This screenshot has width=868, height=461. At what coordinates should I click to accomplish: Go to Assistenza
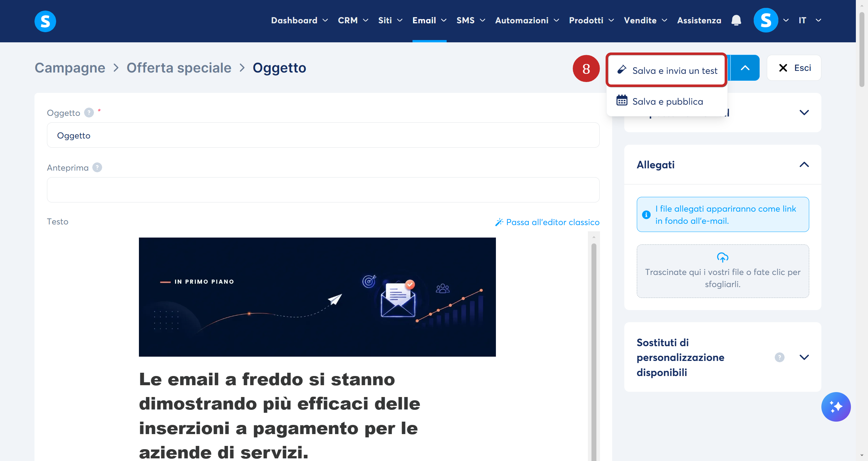pyautogui.click(x=699, y=21)
